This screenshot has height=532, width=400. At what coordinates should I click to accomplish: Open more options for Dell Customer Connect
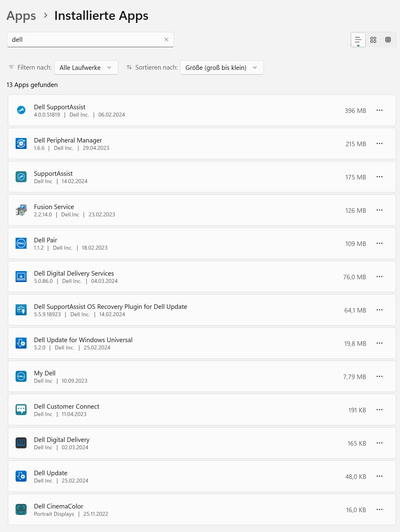pos(380,410)
